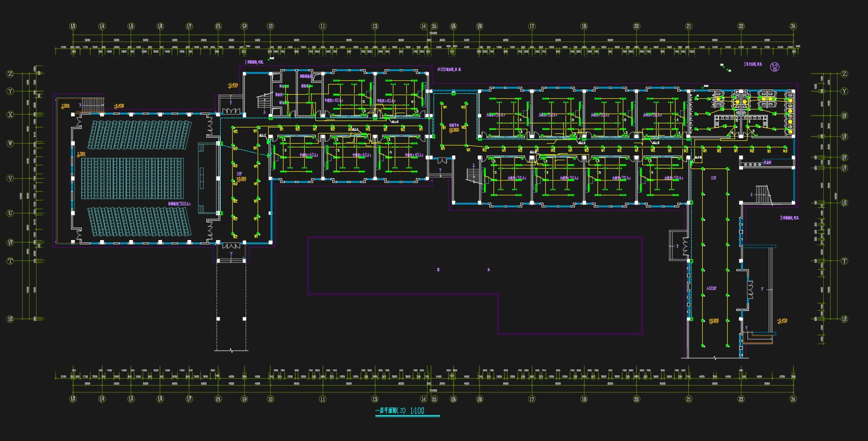Screen dimensions: 868x441
Task: Click the AL1-4 panel label
Action: tap(582, 143)
